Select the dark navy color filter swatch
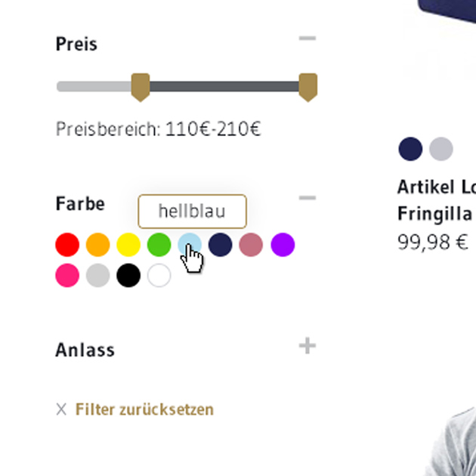The height and width of the screenshot is (476, 476). [x=221, y=245]
